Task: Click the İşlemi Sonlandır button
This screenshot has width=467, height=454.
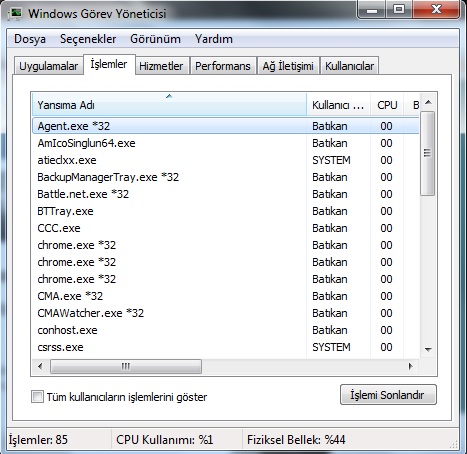Action: pos(388,395)
